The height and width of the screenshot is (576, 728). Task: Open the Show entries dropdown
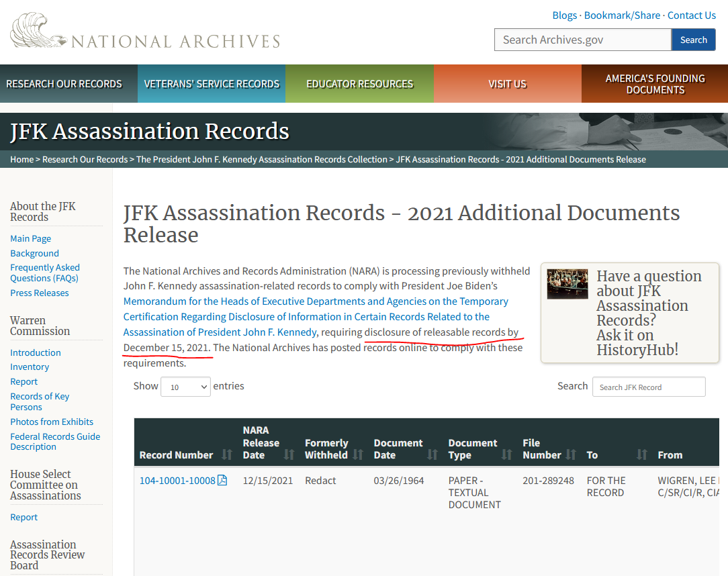pyautogui.click(x=186, y=387)
